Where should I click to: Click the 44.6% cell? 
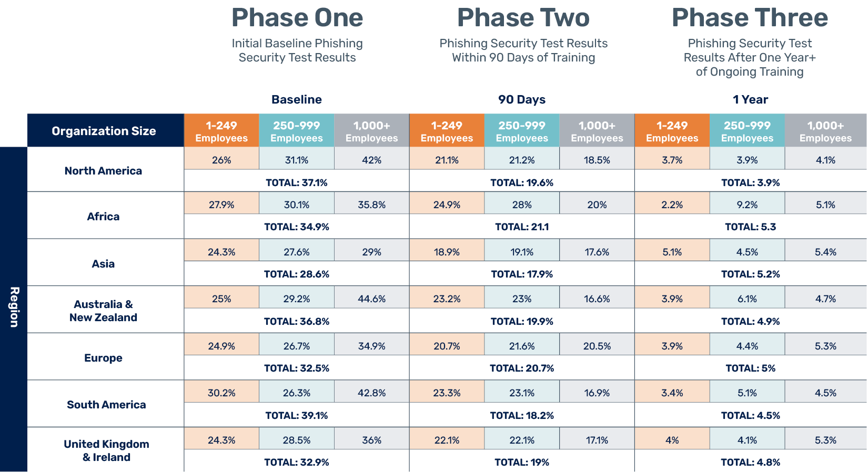371,299
